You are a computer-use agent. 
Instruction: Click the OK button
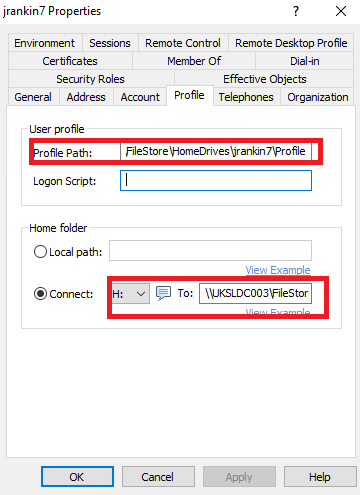coord(77,477)
